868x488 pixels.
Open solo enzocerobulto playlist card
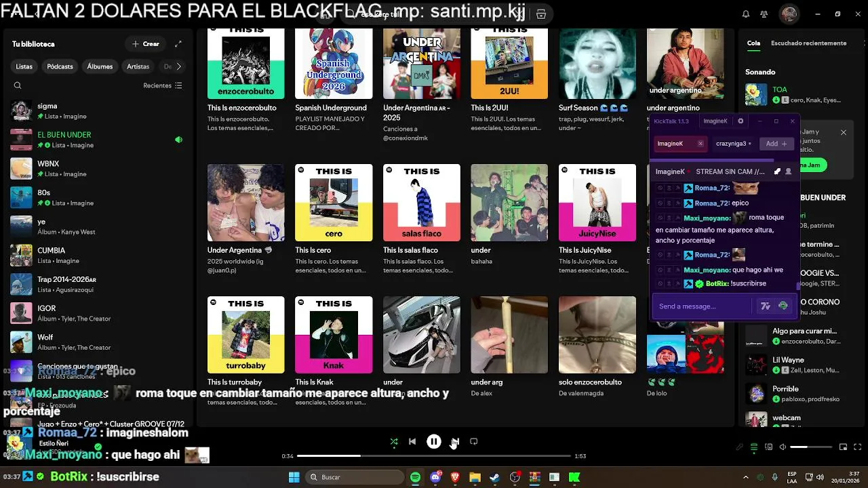pyautogui.click(x=597, y=346)
